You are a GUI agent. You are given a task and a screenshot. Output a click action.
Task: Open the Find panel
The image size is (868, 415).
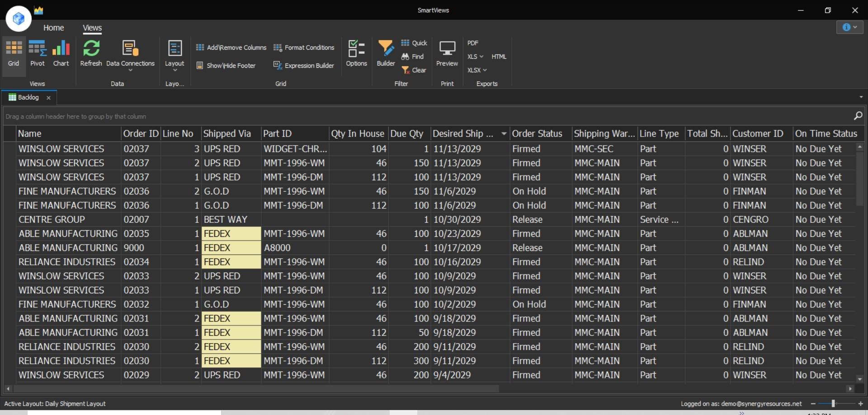412,57
